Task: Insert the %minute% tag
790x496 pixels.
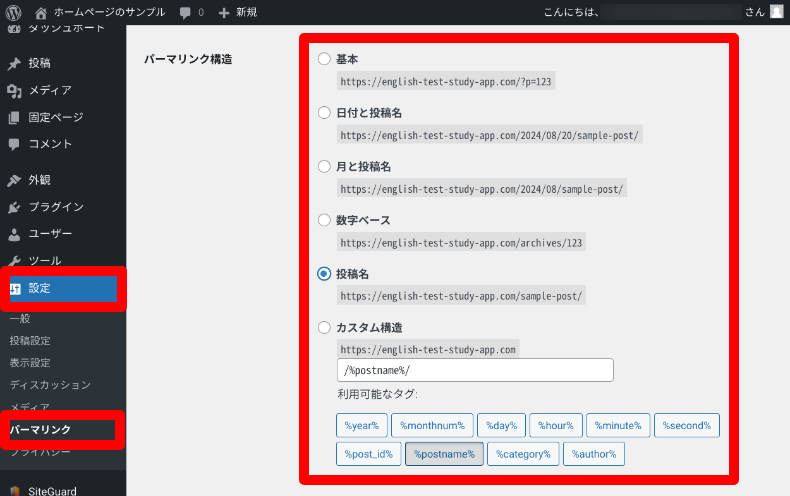Action: coord(618,425)
